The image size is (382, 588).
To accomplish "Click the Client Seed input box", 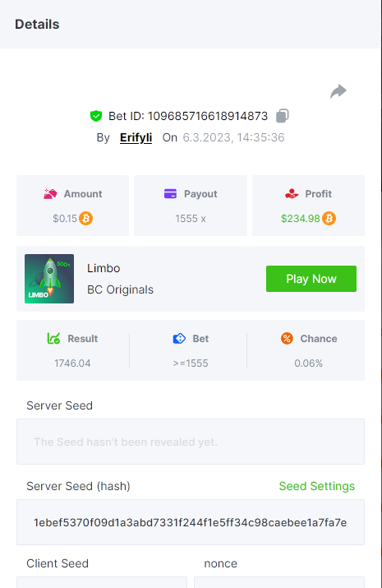I will tap(102, 582).
